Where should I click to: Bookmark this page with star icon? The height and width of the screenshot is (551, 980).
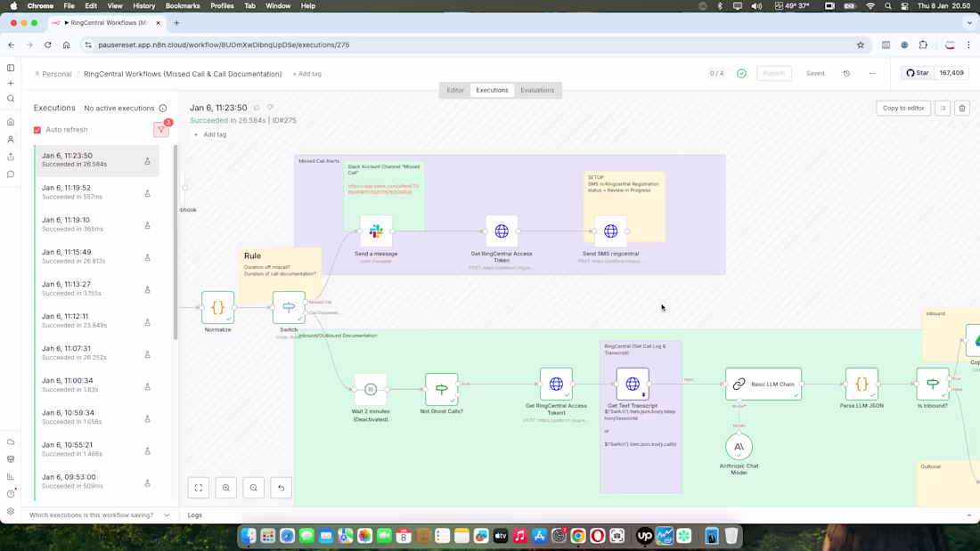tap(861, 45)
